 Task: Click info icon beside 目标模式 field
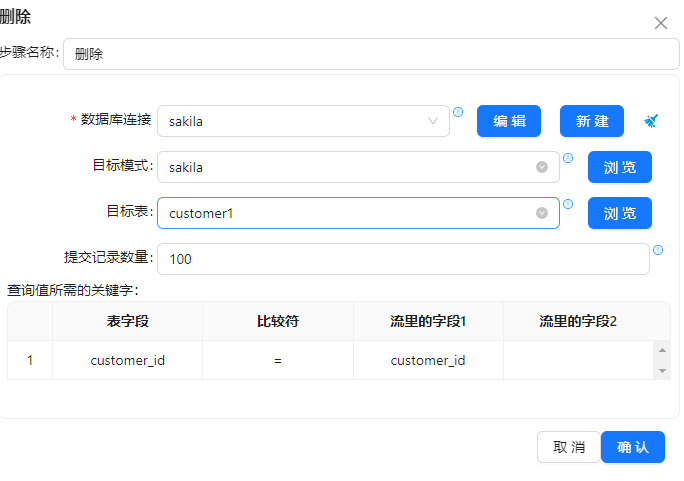(x=568, y=158)
